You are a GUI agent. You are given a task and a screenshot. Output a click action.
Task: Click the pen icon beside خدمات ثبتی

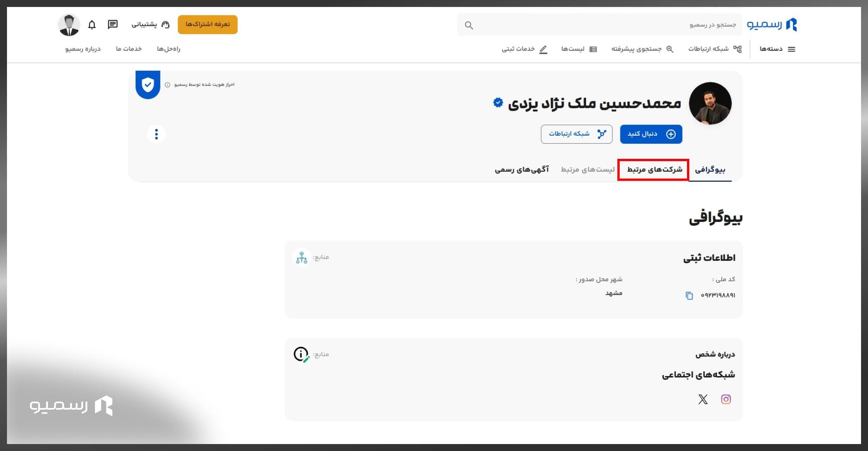click(x=543, y=49)
